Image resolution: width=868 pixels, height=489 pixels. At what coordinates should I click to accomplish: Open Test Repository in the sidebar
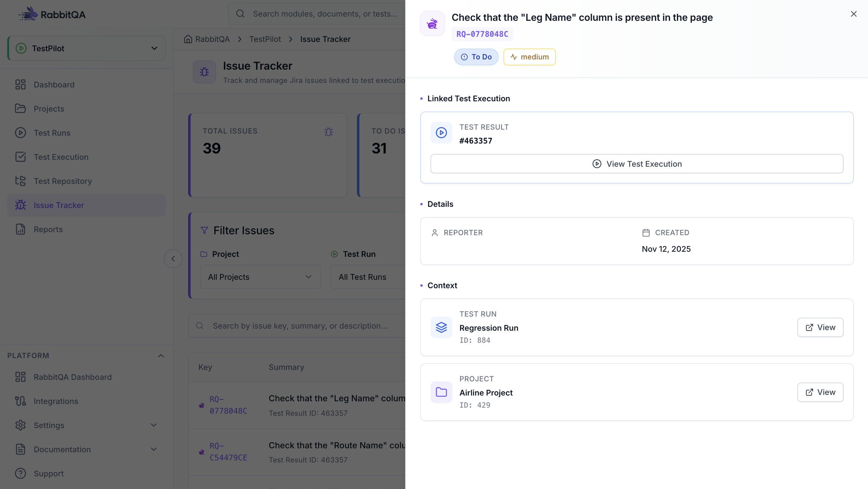coord(87,181)
